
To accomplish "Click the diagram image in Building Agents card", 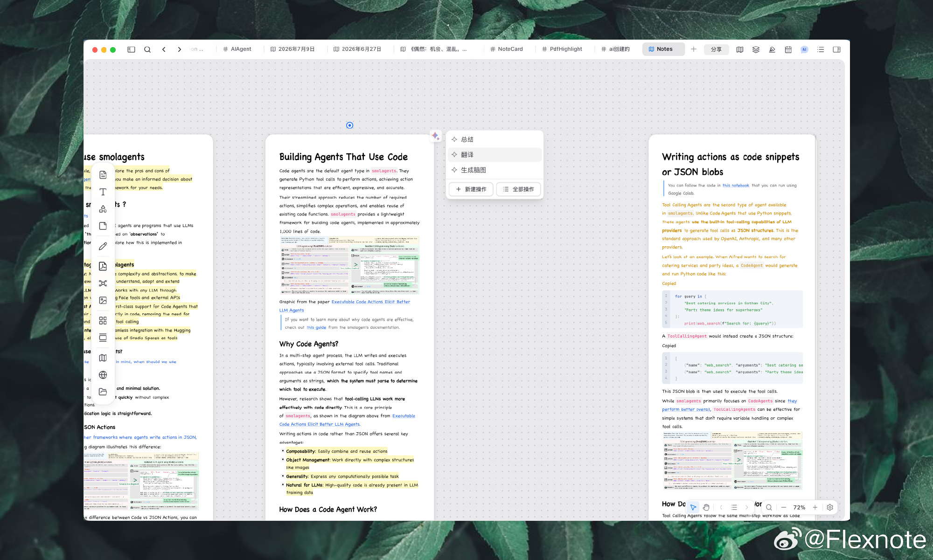I will point(349,265).
